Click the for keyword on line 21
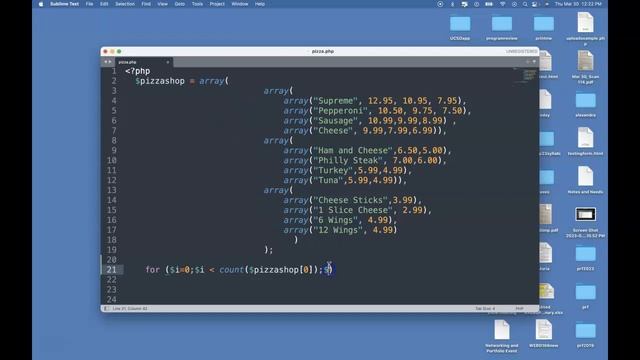Viewport: 640px width, 360px height. tap(153, 270)
